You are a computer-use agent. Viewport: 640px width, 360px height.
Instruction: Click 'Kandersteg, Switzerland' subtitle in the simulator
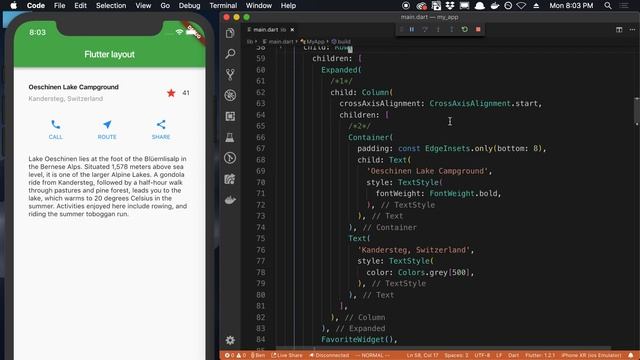[66, 99]
